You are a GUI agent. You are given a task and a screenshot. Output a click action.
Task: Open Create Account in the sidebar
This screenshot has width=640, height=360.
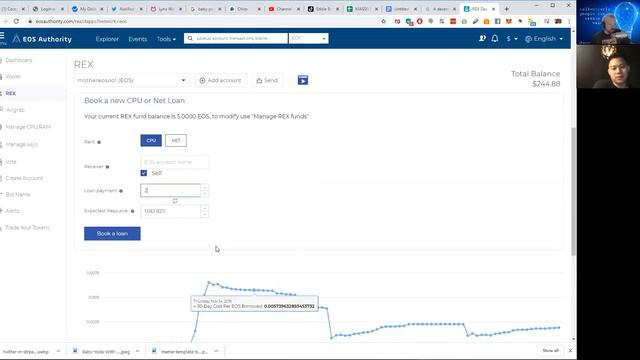click(24, 178)
